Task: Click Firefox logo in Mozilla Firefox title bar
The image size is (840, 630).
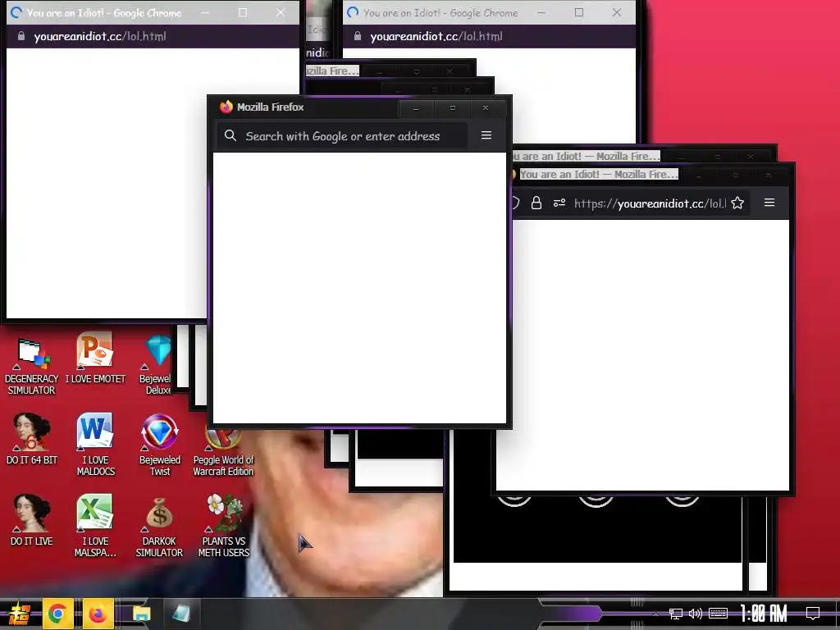Action: (226, 107)
